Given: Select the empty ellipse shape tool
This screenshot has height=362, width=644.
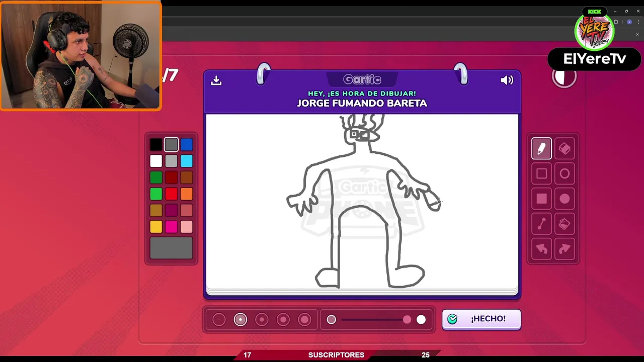Looking at the screenshot, I should click(x=565, y=173).
